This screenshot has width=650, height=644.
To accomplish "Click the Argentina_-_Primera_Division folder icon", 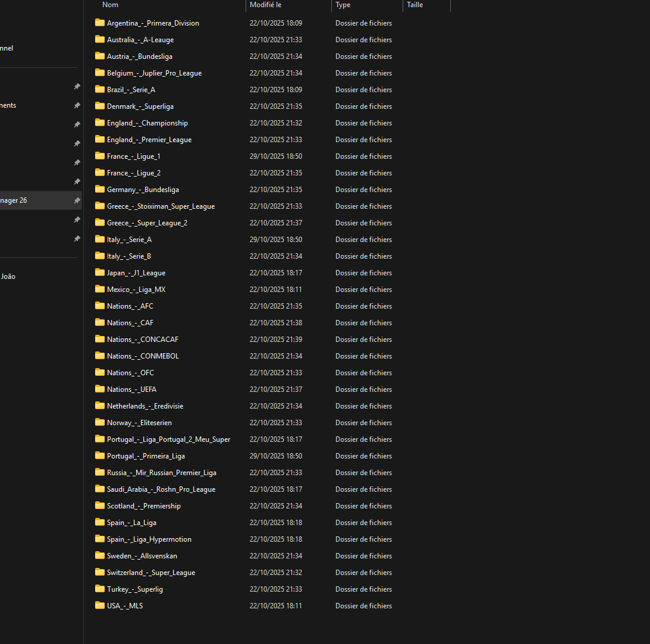I will [99, 23].
